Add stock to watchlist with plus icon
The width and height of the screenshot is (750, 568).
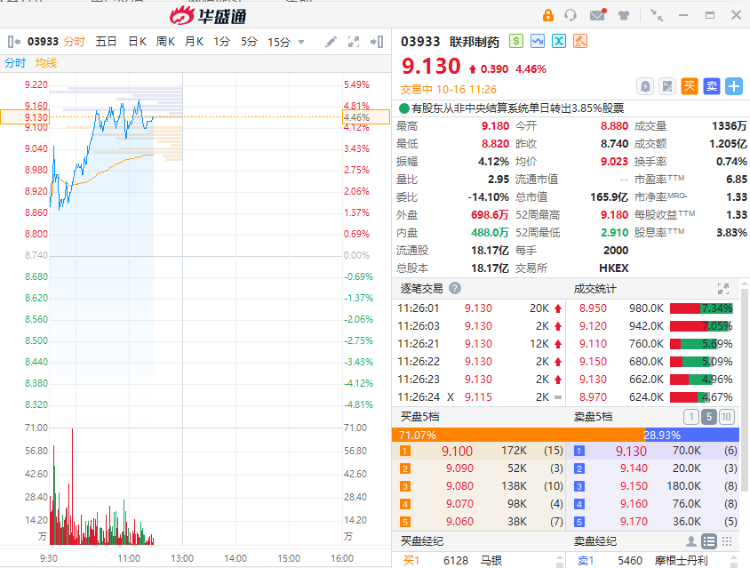735,87
